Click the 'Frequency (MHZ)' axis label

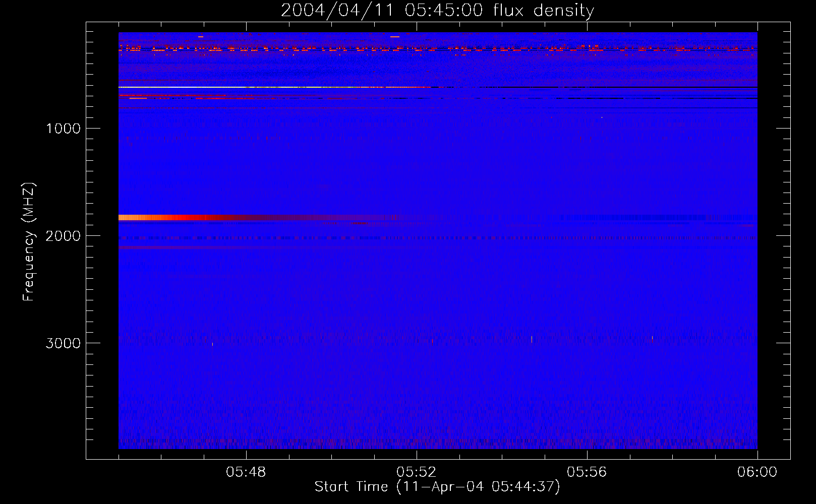[28, 242]
